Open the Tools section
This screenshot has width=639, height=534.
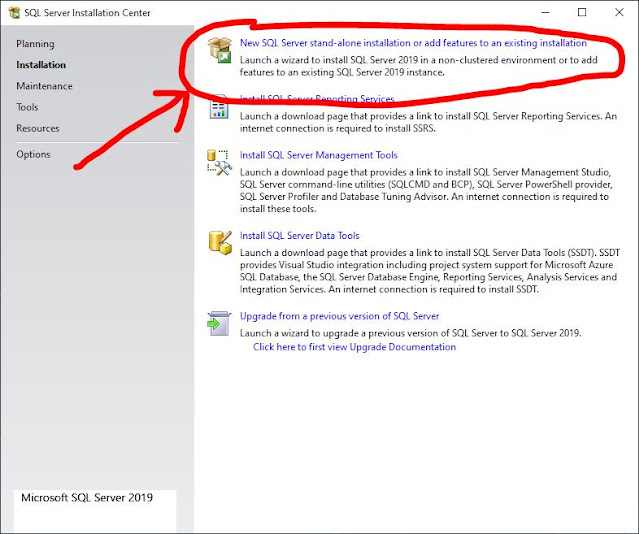click(x=27, y=107)
